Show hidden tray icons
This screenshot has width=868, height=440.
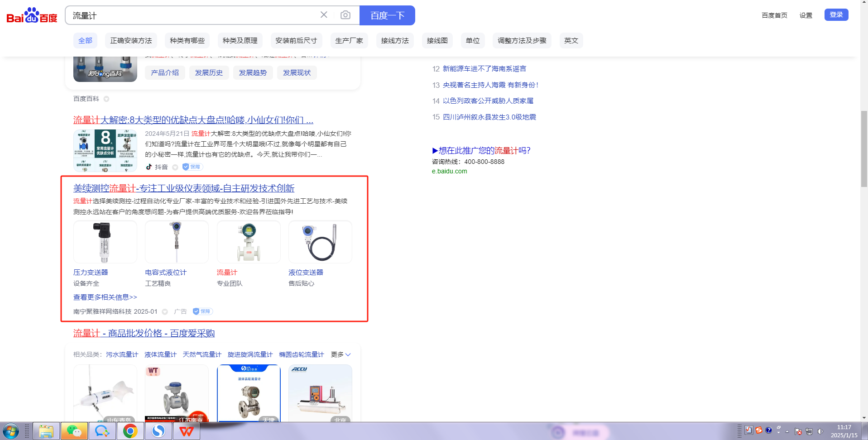[x=787, y=431]
